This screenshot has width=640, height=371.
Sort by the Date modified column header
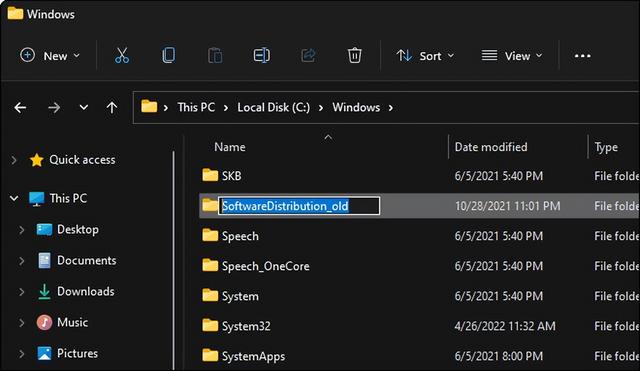[x=491, y=147]
